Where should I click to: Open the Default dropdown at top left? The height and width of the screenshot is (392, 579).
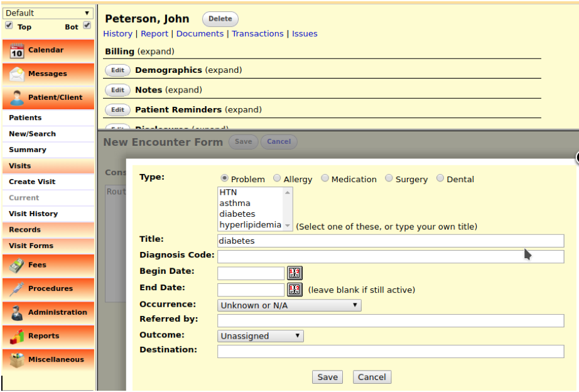point(48,13)
